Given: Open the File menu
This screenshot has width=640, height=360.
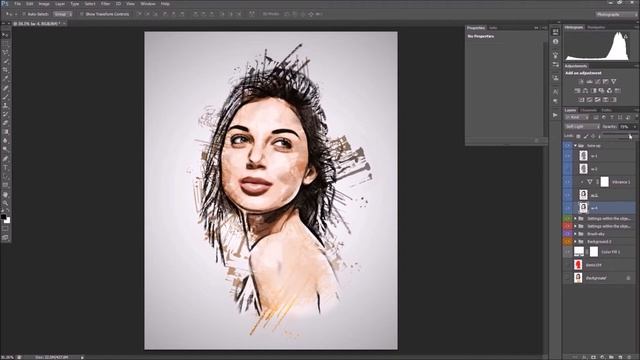Looking at the screenshot, I should coord(18,4).
